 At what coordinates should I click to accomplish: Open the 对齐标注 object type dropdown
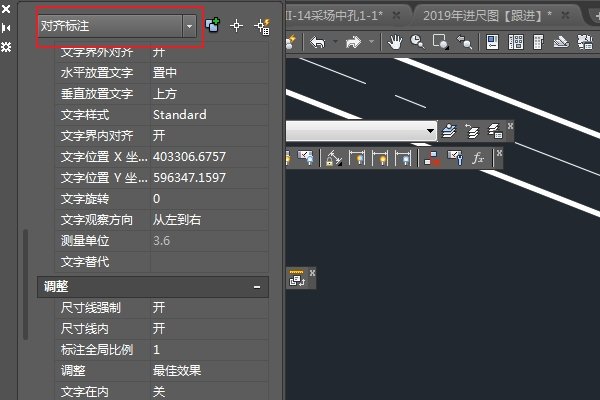pyautogui.click(x=189, y=27)
